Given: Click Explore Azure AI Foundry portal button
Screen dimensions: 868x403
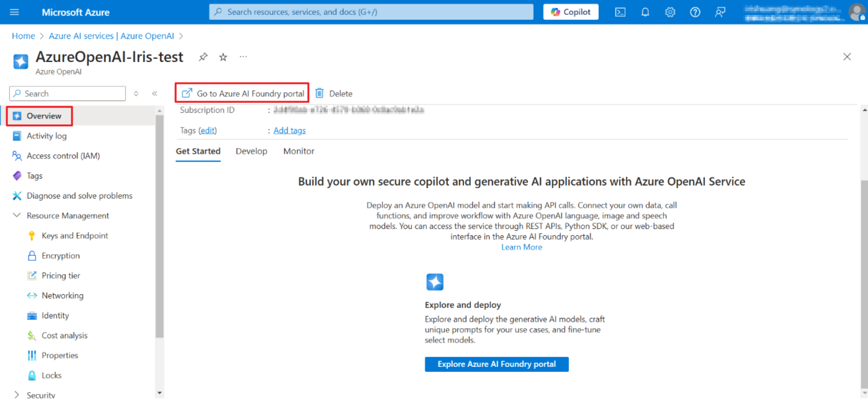Looking at the screenshot, I should pos(496,364).
